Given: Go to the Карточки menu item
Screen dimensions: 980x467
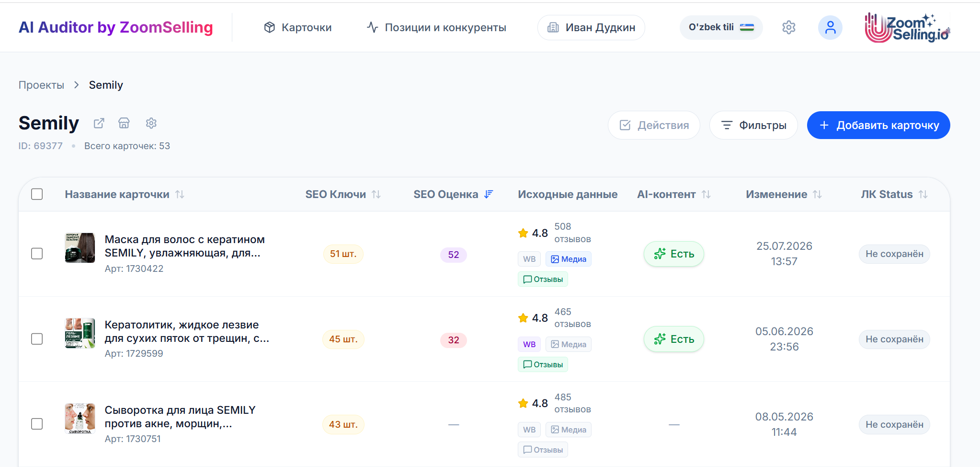Looking at the screenshot, I should pos(297,27).
